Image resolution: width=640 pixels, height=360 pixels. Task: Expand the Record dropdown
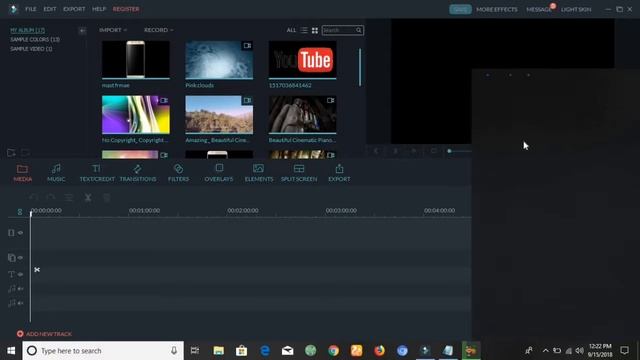coord(158,30)
